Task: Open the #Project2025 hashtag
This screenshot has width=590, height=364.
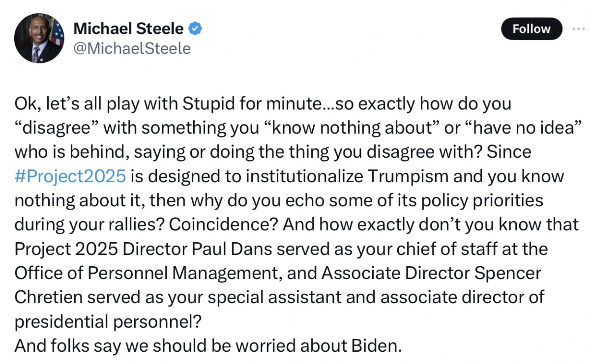Action: [x=70, y=177]
